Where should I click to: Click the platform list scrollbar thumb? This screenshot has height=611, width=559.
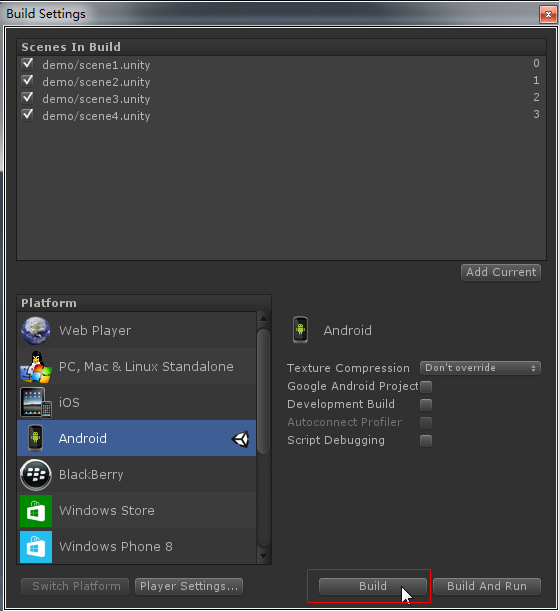(x=264, y=392)
